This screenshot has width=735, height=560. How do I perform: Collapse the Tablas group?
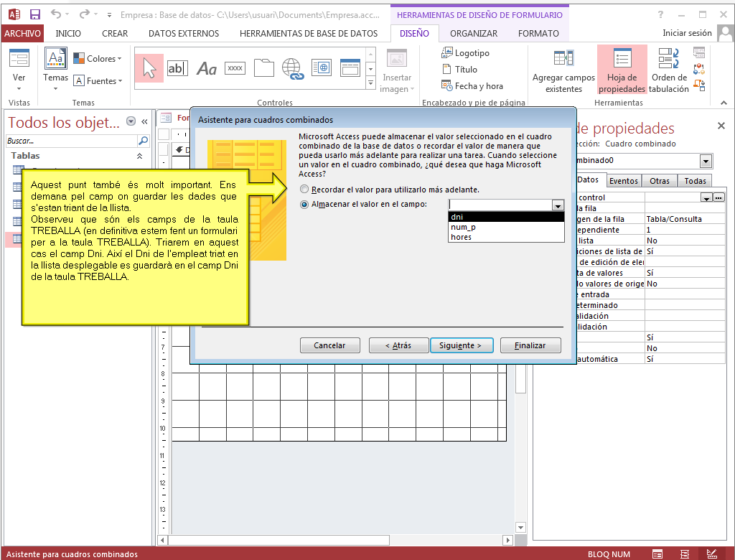tap(139, 156)
